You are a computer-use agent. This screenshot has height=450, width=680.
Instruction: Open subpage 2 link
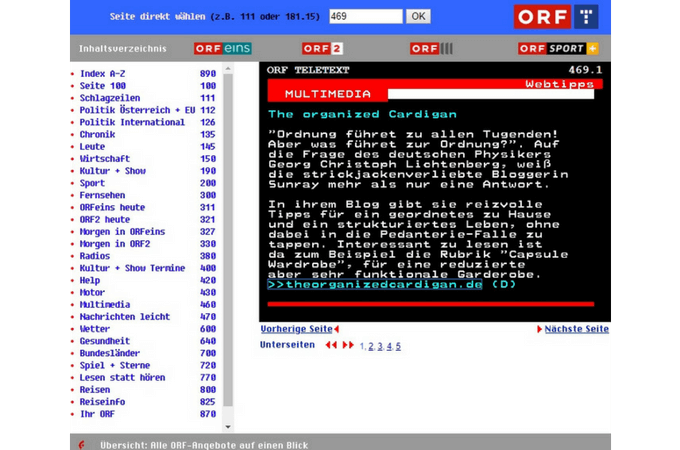tap(371, 346)
